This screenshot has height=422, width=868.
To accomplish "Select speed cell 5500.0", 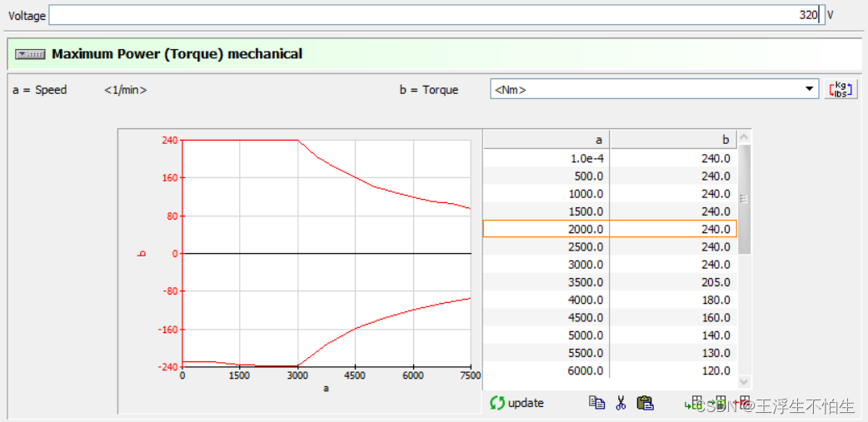I will (546, 353).
